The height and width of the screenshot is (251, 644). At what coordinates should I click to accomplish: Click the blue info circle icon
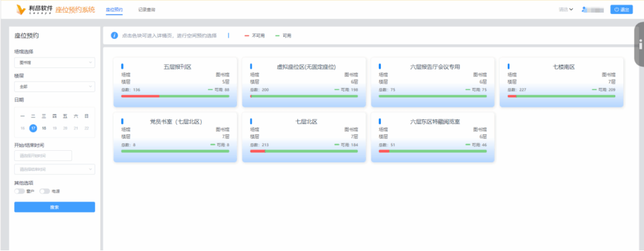coord(115,35)
